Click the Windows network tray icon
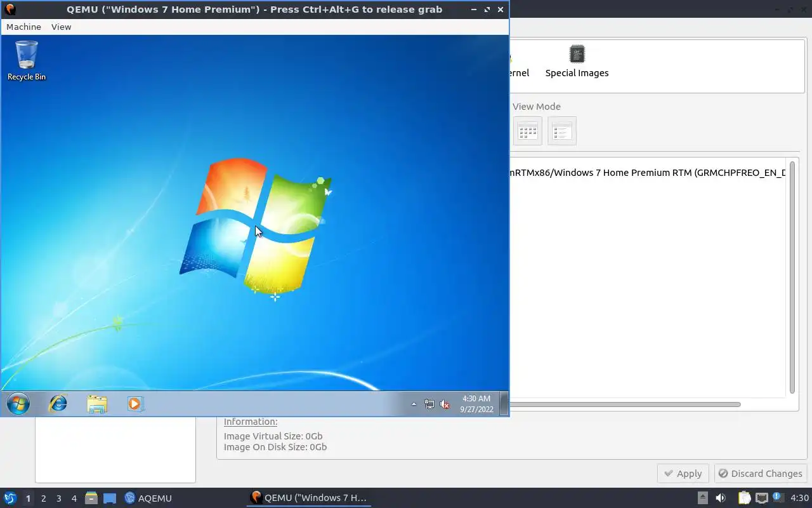 (x=429, y=404)
